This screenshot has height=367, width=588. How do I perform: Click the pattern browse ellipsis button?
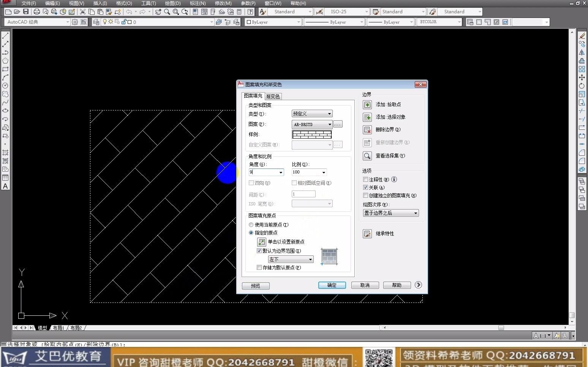(338, 124)
